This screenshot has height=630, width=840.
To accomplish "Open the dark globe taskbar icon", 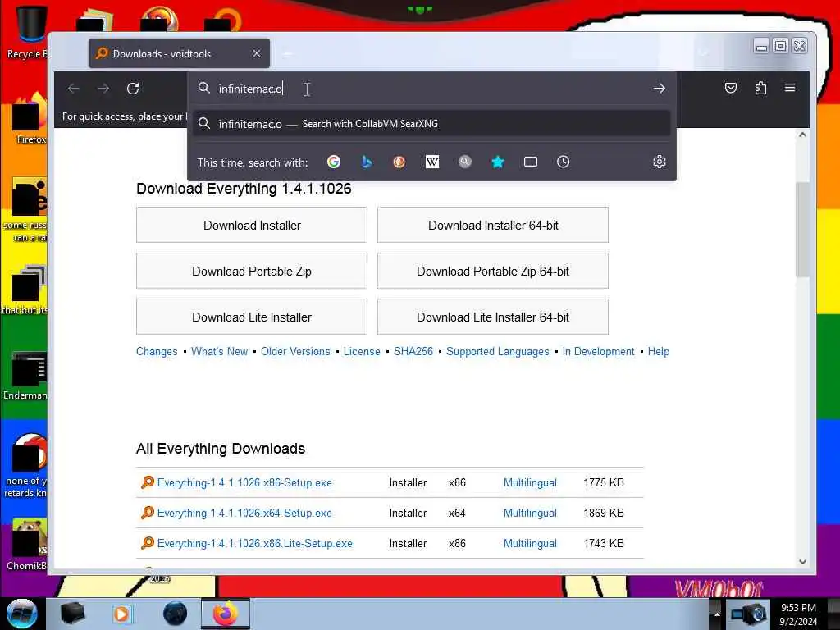I will 175,614.
